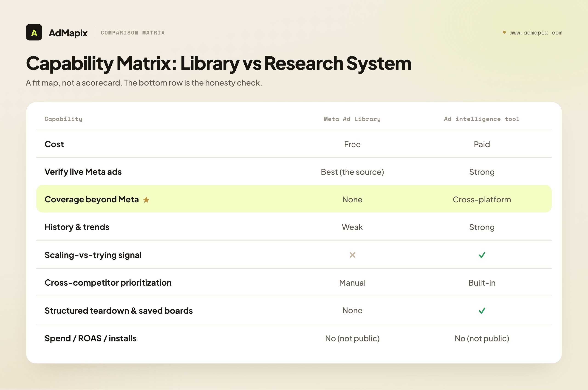Click the 'Free' cell
This screenshot has height=390, width=588.
tap(352, 144)
